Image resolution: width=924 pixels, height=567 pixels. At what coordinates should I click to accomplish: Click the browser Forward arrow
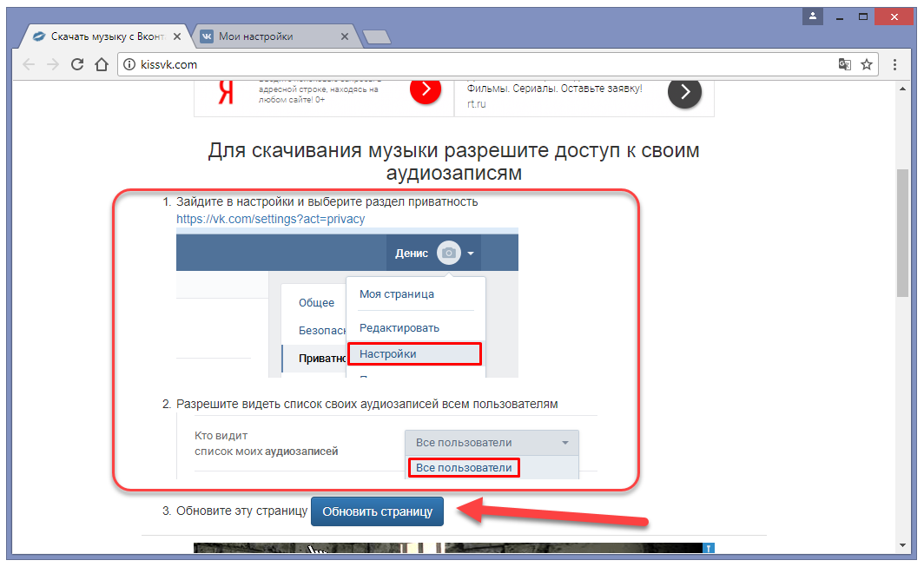click(x=53, y=64)
